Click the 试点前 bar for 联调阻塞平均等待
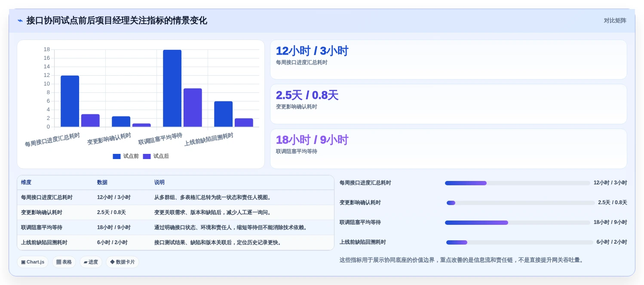Image resolution: width=644 pixels, height=285 pixels. click(172, 88)
